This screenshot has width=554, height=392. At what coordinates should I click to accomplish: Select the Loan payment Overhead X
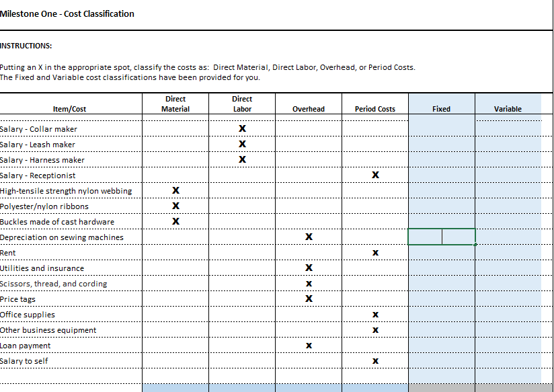309,345
